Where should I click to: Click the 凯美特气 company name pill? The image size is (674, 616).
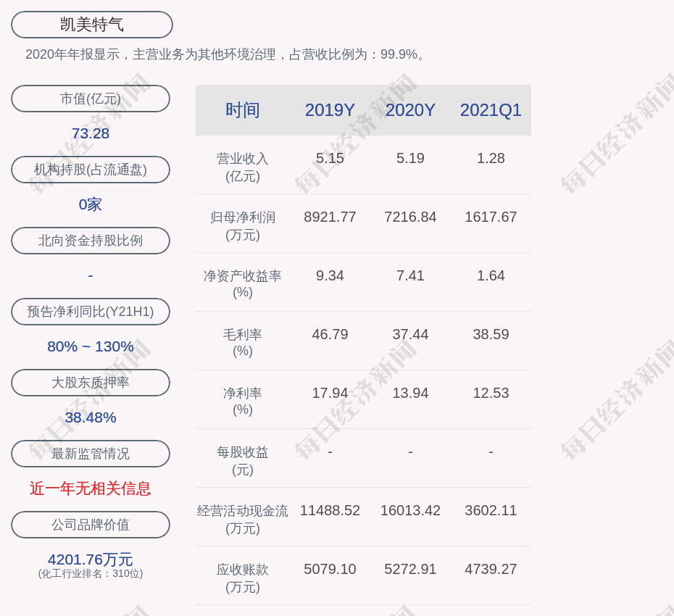point(92,25)
